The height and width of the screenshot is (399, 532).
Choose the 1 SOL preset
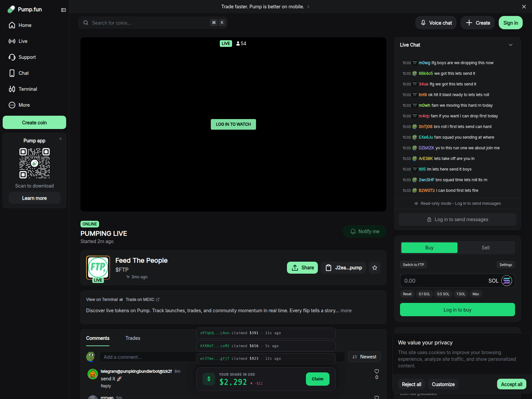coord(461,294)
